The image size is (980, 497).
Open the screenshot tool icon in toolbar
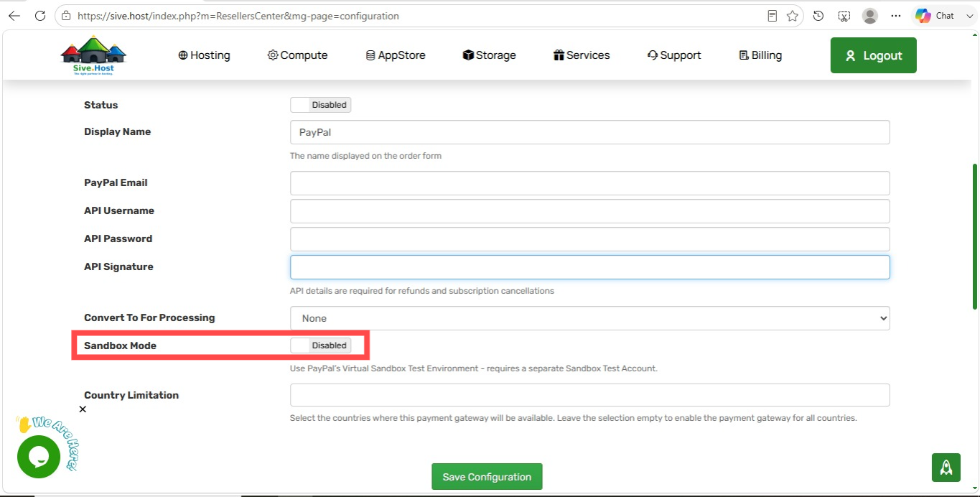tap(844, 16)
